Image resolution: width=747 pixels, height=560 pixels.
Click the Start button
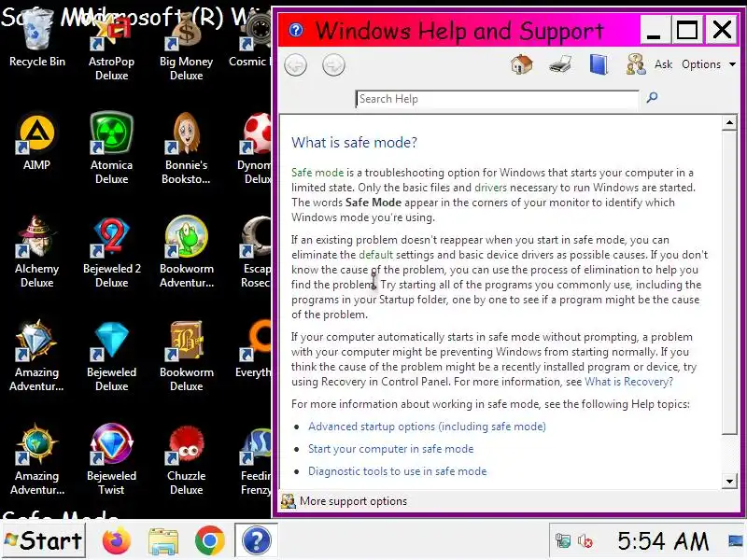pos(44,540)
